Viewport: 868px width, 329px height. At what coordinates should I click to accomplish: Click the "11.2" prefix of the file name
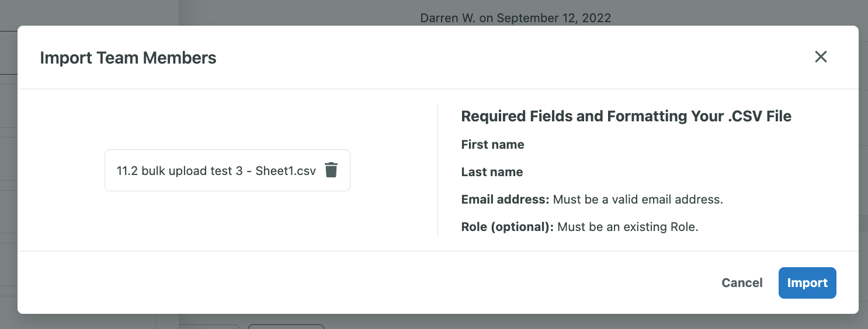coord(126,171)
